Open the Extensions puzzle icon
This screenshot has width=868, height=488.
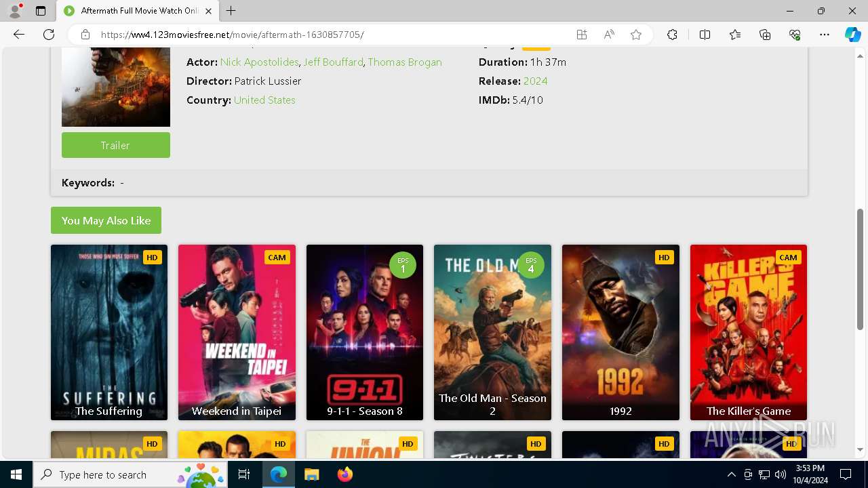[672, 35]
